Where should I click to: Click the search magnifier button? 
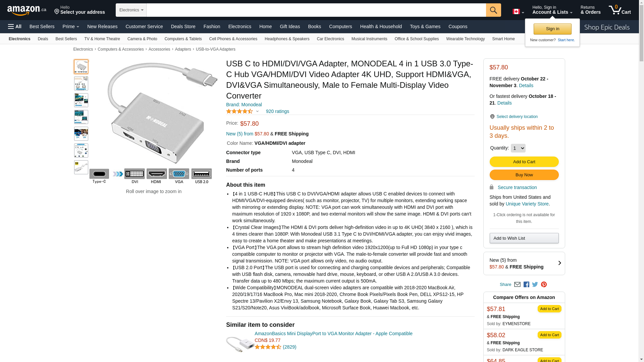tap(493, 10)
